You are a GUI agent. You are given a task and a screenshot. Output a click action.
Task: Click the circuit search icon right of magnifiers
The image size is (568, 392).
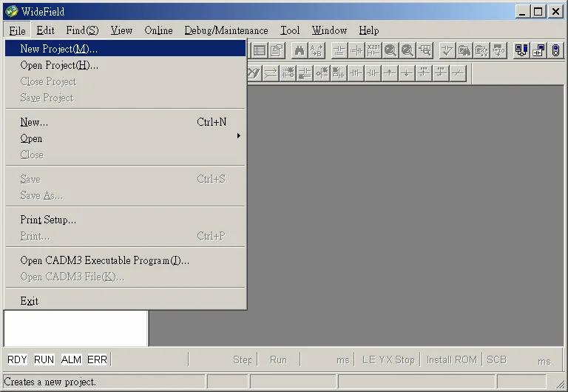tap(425, 51)
